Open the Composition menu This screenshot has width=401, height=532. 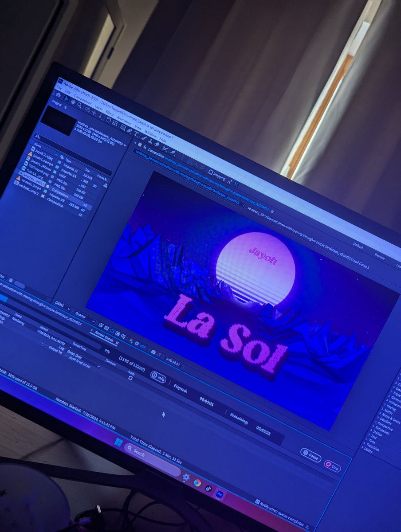pyautogui.click(x=83, y=99)
